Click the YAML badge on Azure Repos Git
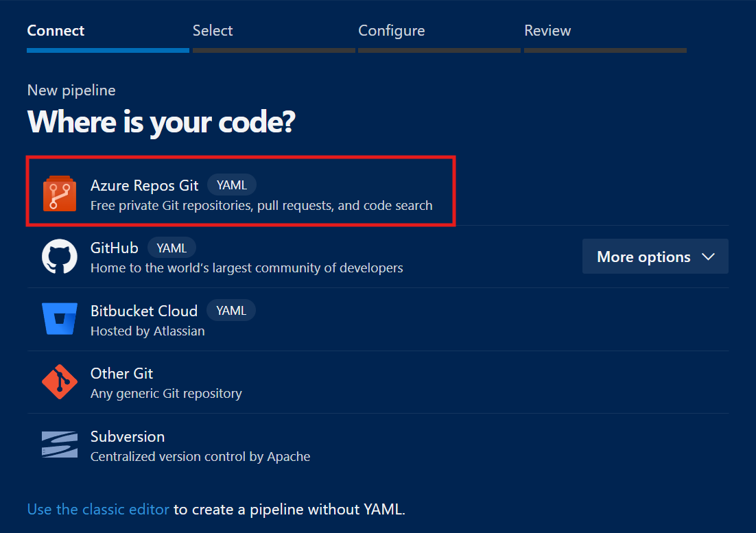This screenshot has width=756, height=533. click(232, 185)
